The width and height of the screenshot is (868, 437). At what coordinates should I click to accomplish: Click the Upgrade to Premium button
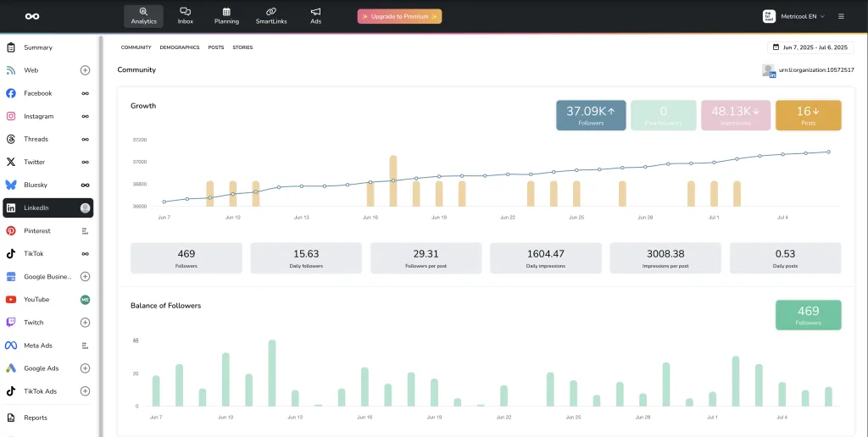tap(399, 16)
